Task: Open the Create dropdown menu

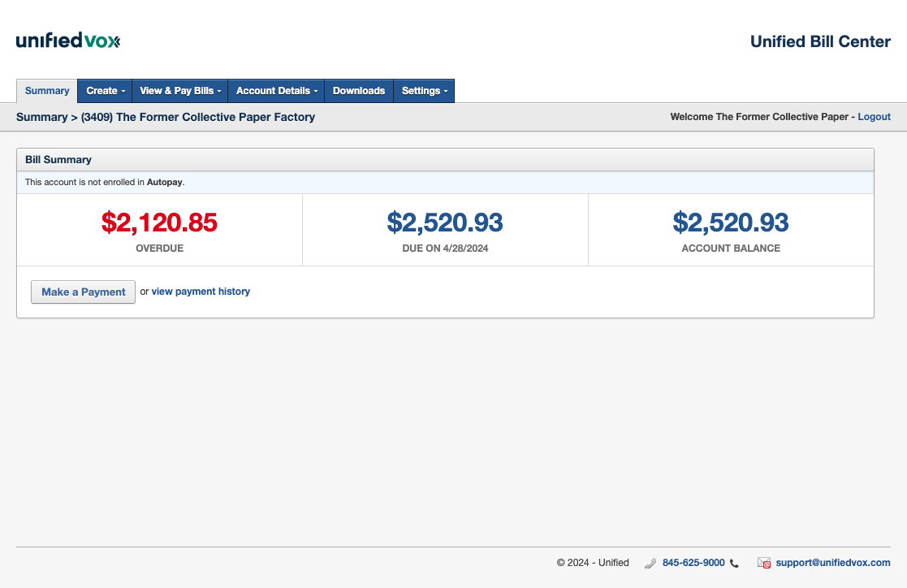Action: pyautogui.click(x=105, y=91)
